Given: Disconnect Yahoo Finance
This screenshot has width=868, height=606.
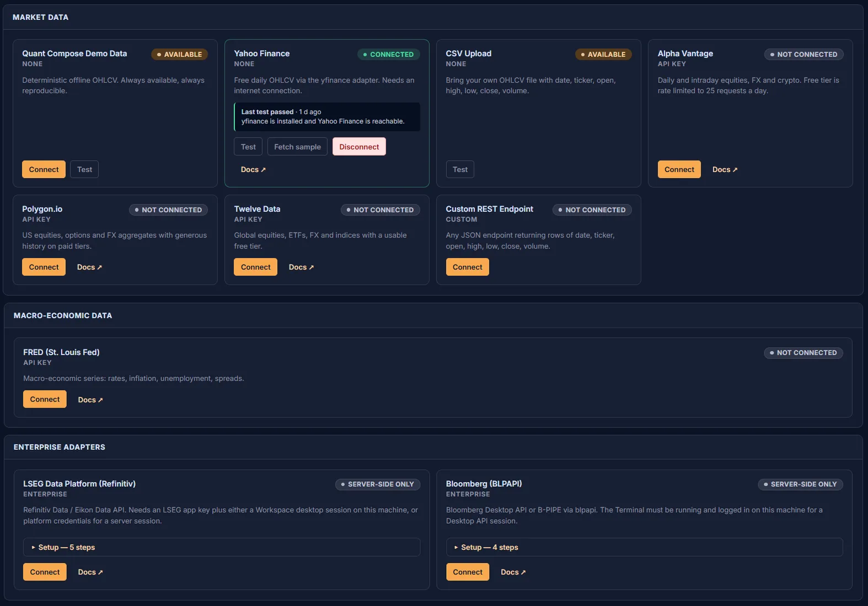Looking at the screenshot, I should [x=359, y=147].
